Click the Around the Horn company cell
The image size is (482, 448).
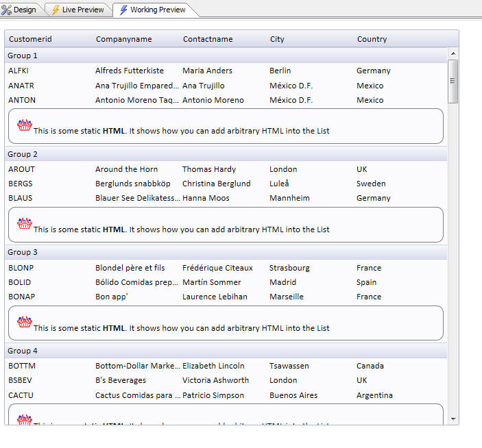(126, 169)
